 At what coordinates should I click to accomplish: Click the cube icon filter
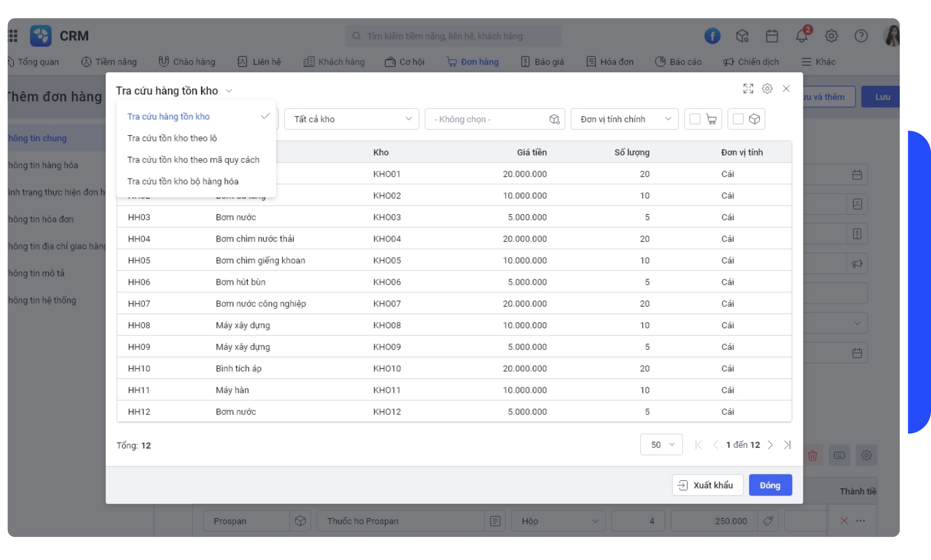pyautogui.click(x=754, y=119)
